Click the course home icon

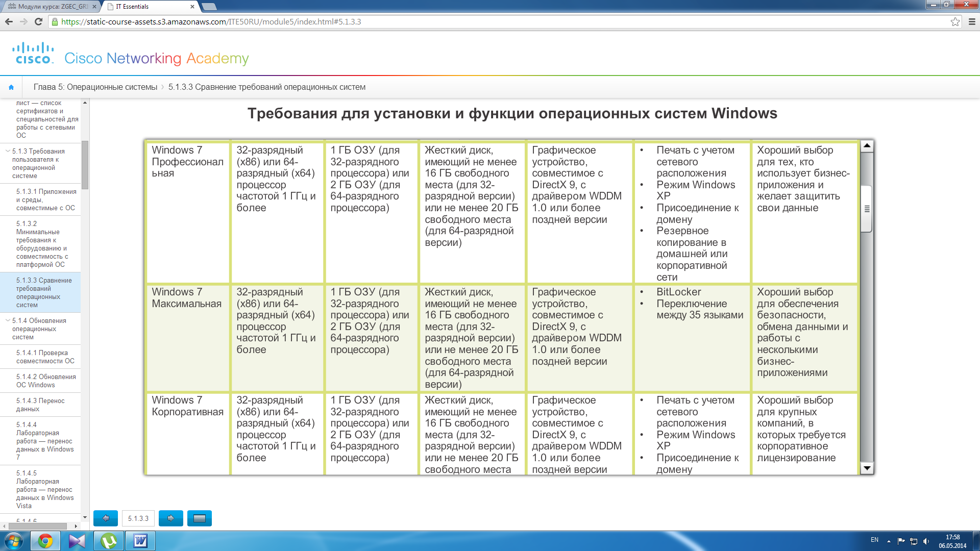coord(11,87)
